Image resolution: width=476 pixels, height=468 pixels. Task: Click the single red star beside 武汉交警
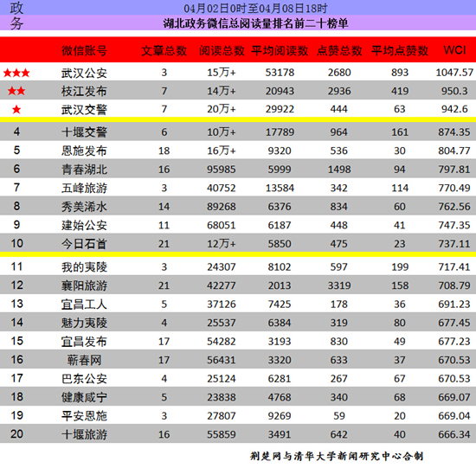point(16,110)
